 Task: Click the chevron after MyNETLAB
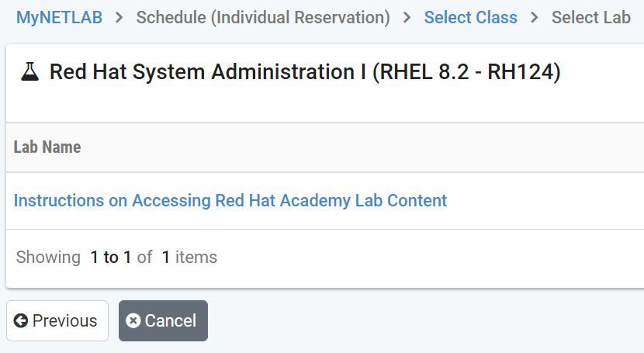point(119,17)
